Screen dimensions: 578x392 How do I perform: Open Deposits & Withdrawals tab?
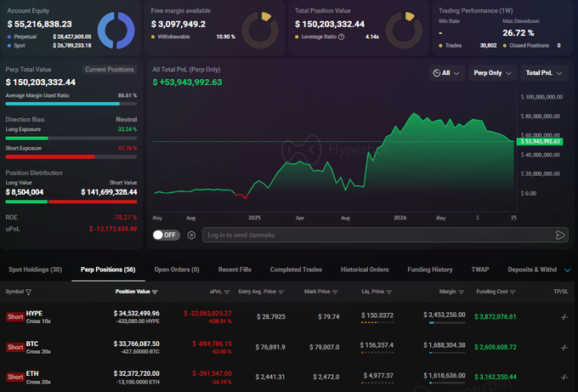tap(532, 270)
